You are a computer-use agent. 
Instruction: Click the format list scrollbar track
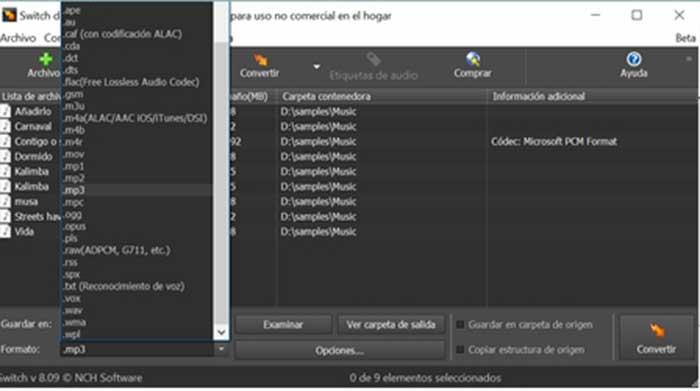click(221, 183)
